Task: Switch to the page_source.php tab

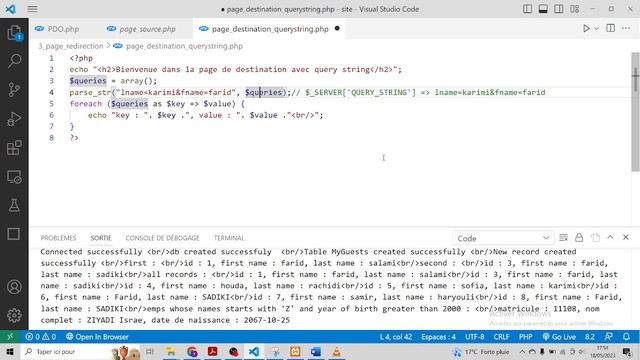Action: tap(147, 29)
